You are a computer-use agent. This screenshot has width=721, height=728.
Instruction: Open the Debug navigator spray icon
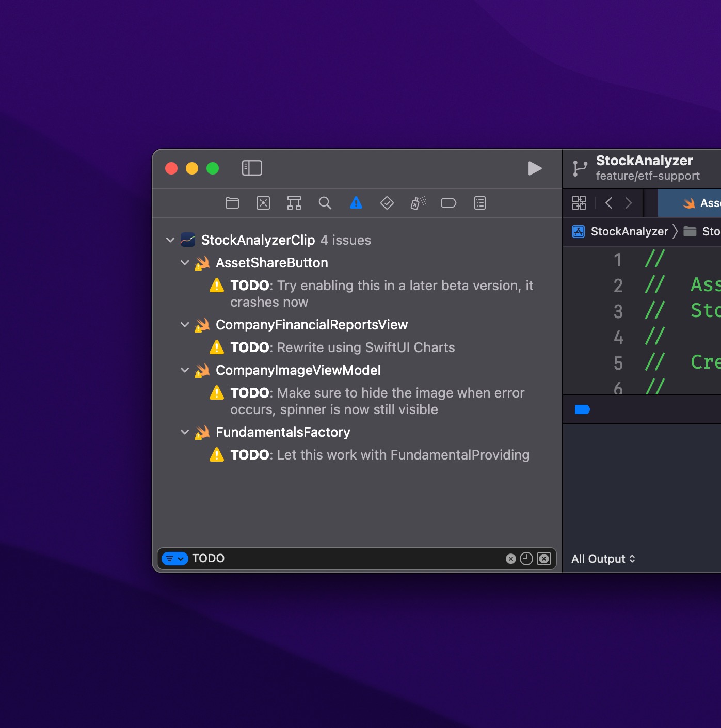(x=418, y=203)
